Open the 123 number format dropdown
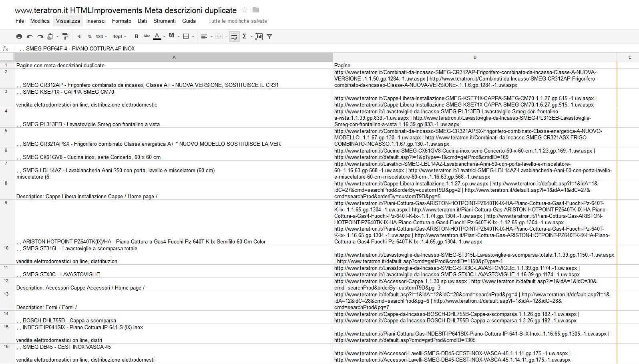This screenshot has height=364, width=639. [x=101, y=36]
